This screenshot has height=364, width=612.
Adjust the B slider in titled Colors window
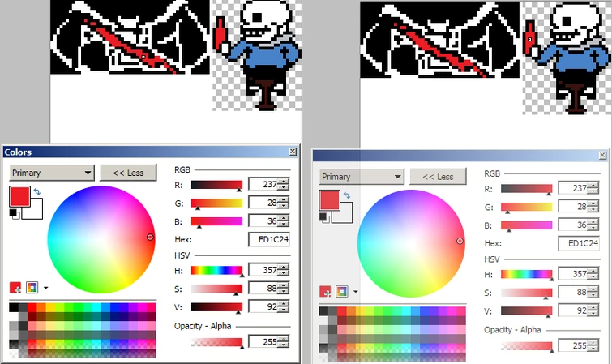[x=216, y=222]
